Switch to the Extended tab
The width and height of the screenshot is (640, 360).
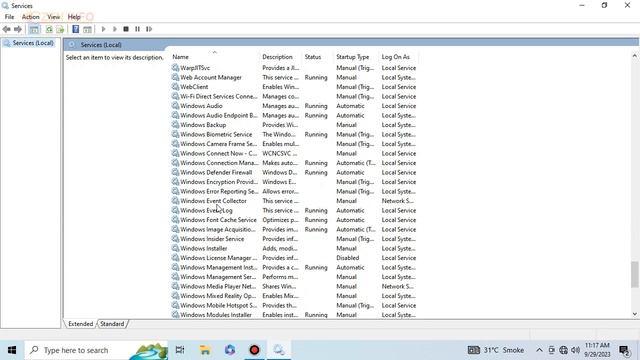[80, 324]
